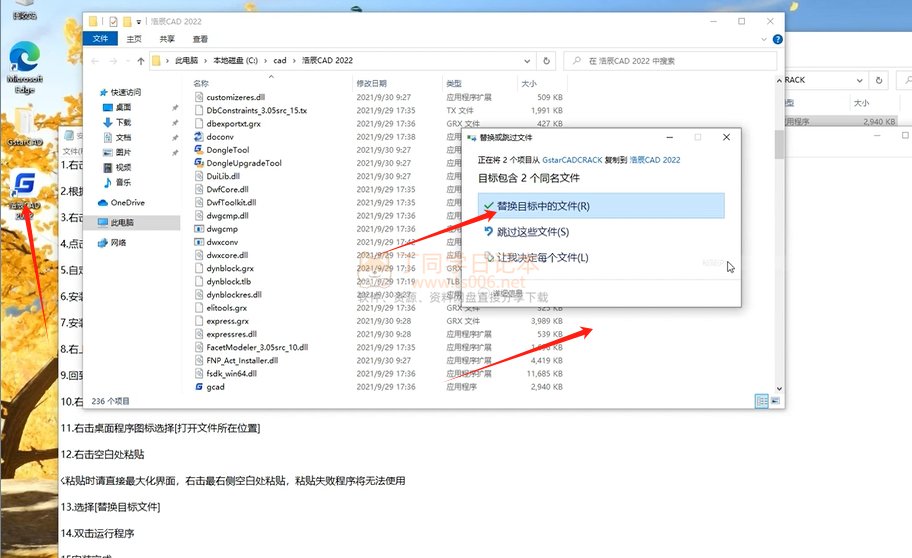
Task: Select the 浩辰CAD desktop shortcut icon
Action: 24,196
